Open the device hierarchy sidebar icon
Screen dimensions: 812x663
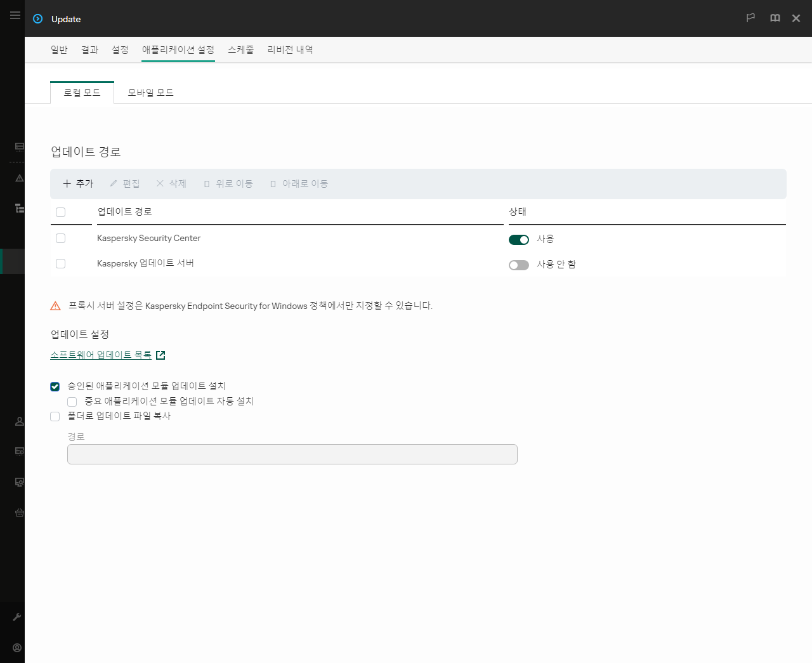18,208
